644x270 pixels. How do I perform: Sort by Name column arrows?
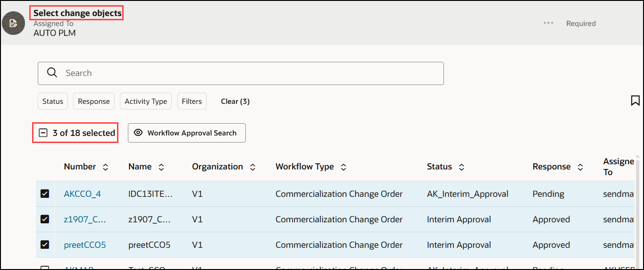pos(161,167)
